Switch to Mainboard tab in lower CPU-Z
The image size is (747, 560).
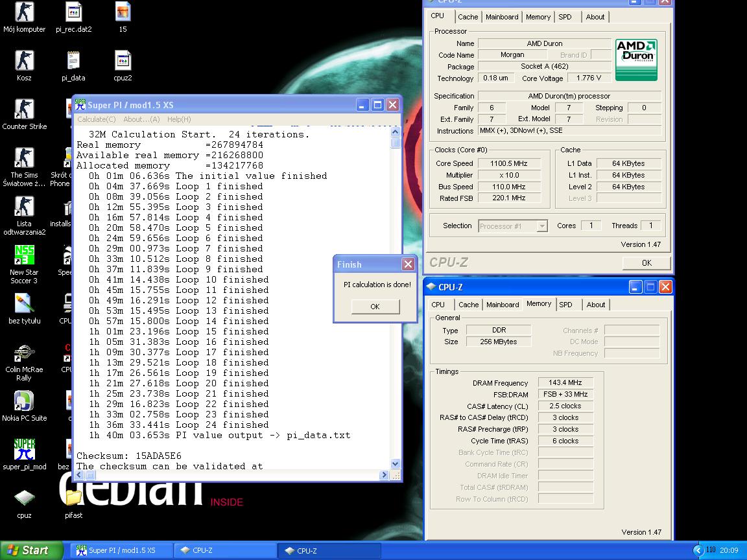click(x=503, y=304)
